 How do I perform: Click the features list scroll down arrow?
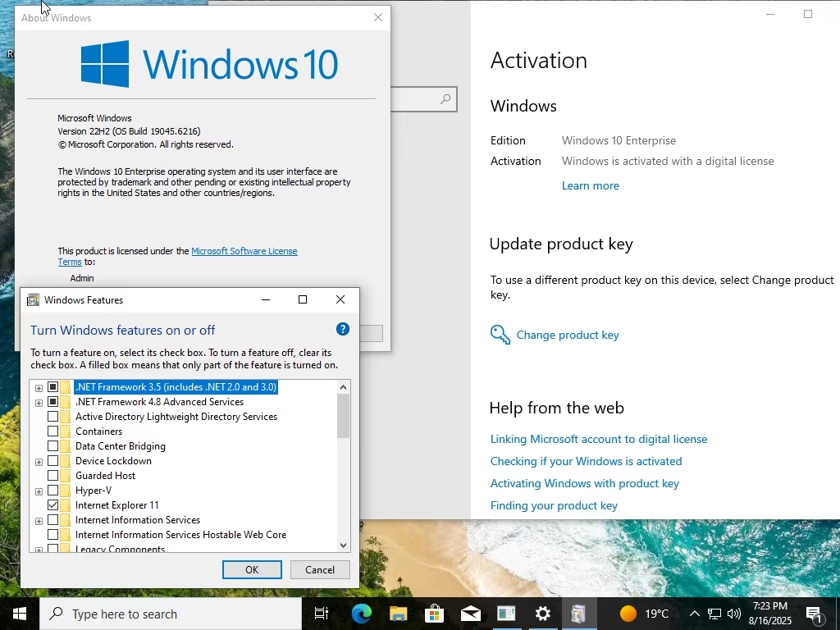[x=343, y=545]
